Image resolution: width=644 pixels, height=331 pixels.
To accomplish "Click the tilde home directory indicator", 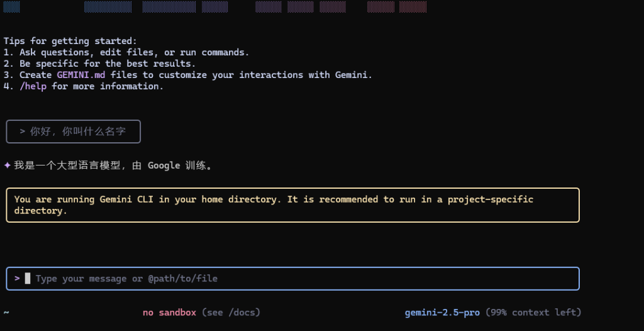I will pos(6,313).
